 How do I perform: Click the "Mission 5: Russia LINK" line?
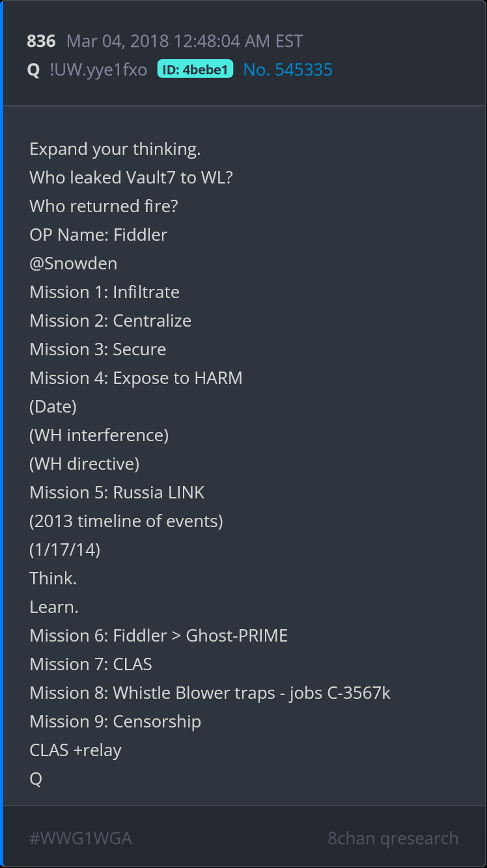click(x=117, y=493)
